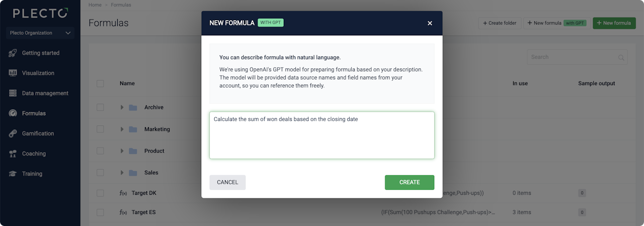Tick the Target DK formula checkbox

(x=100, y=193)
